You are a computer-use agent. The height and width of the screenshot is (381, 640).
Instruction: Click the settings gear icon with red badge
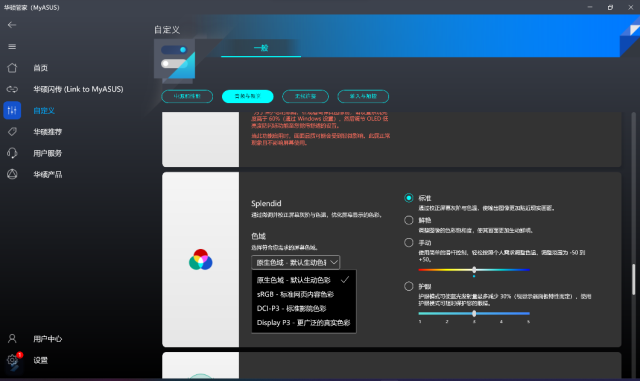pos(13,360)
